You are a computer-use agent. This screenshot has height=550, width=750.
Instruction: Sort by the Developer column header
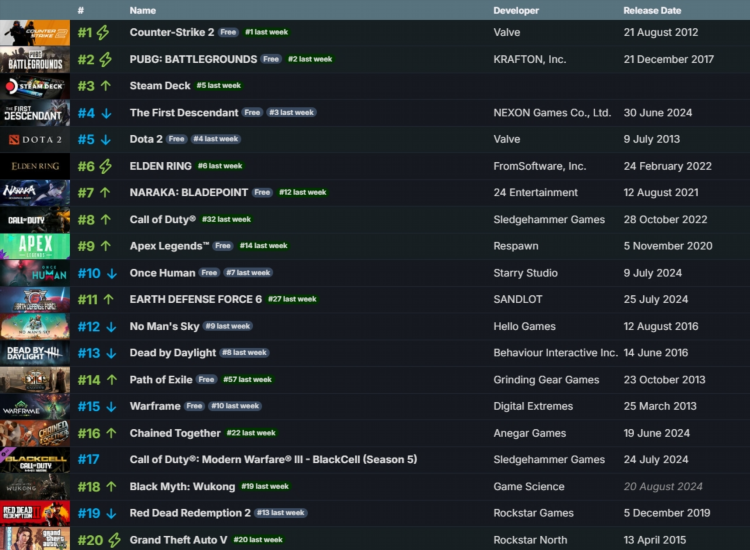(516, 11)
